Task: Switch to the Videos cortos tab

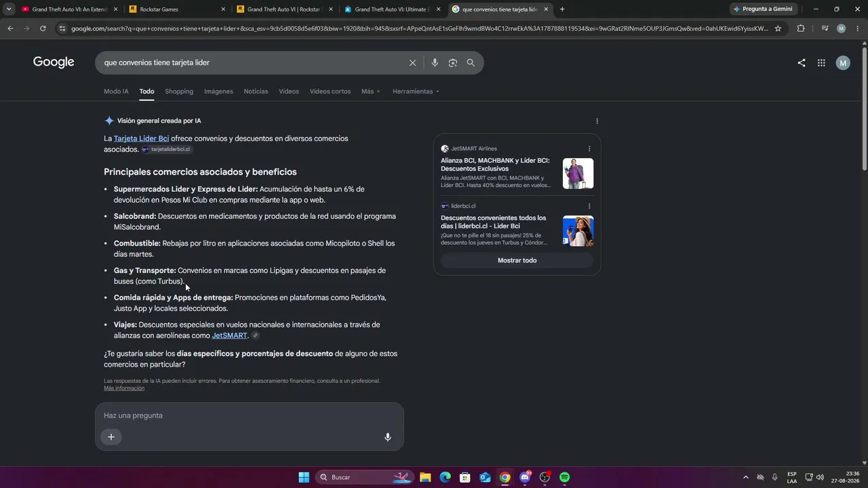Action: pyautogui.click(x=330, y=91)
